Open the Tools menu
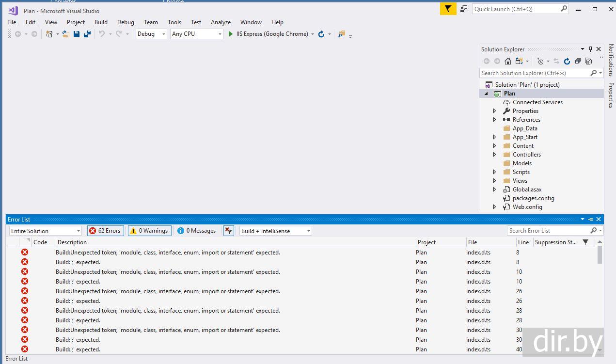 (174, 22)
